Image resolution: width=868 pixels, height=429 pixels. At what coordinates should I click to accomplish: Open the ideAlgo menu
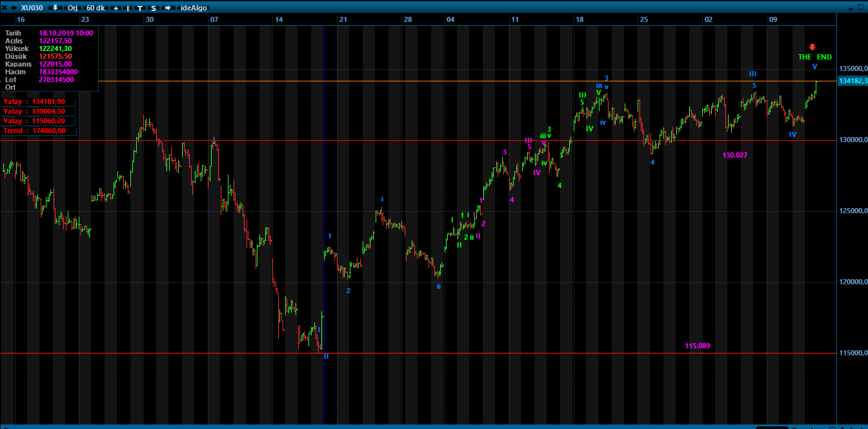[x=194, y=8]
